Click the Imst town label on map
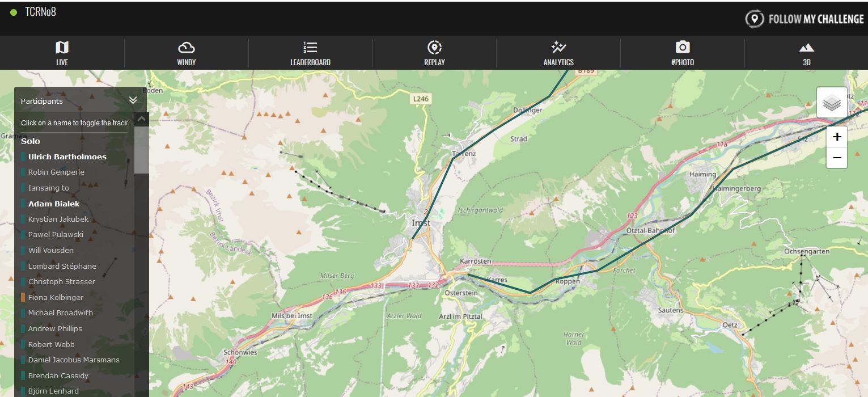 click(421, 223)
